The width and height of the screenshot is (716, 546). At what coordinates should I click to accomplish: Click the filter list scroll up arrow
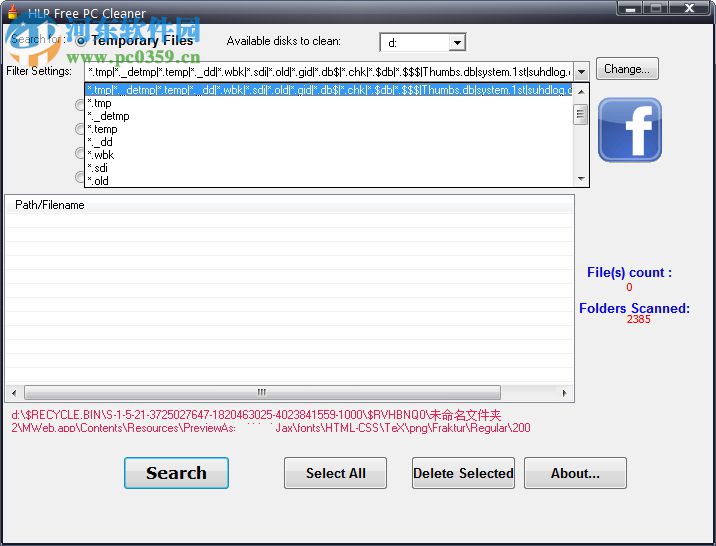581,91
